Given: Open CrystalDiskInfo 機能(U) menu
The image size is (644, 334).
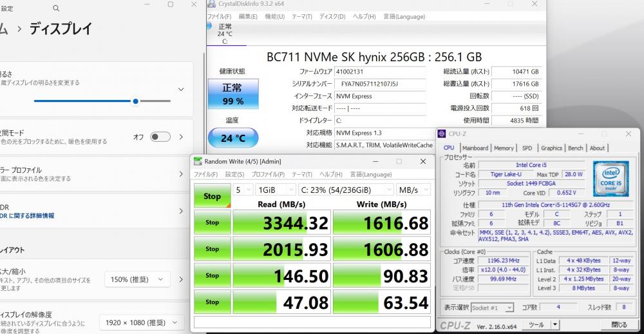Looking at the screenshot, I should [x=275, y=17].
